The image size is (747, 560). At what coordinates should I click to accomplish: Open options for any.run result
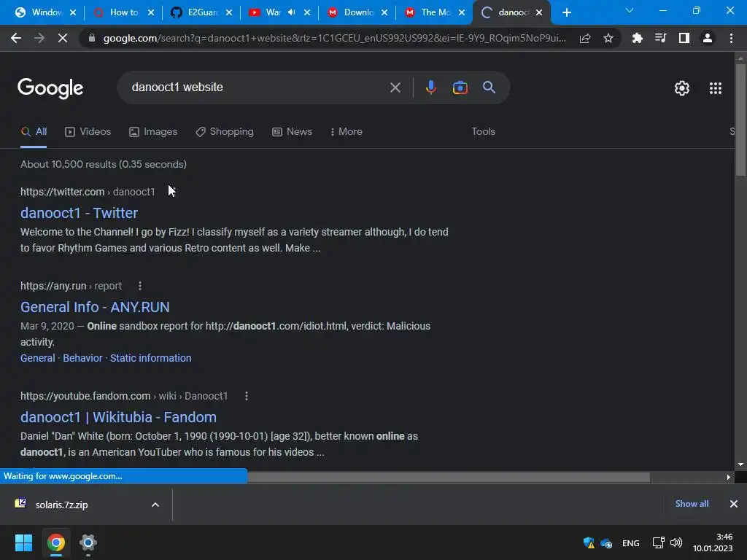coord(139,286)
